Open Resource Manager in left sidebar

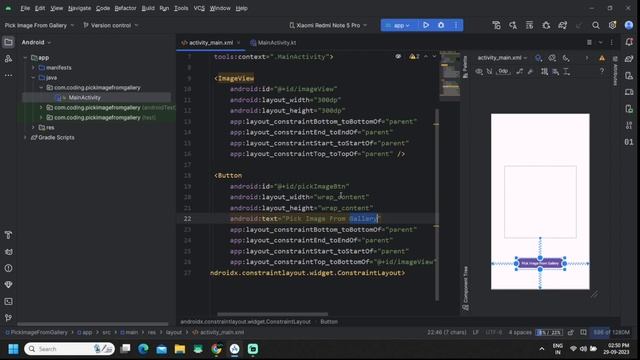tap(8, 59)
